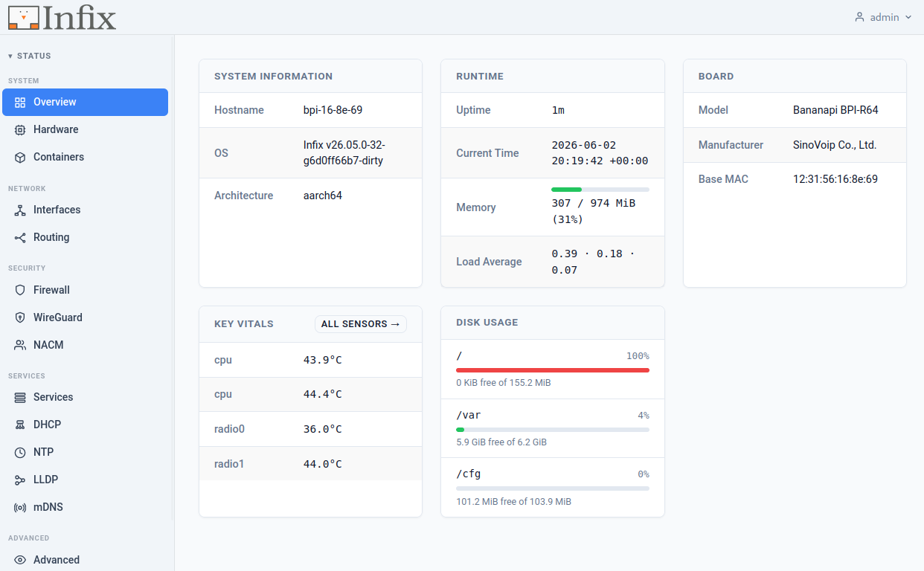This screenshot has width=924, height=571.
Task: Click the 100% root usage label
Action: 638,356
